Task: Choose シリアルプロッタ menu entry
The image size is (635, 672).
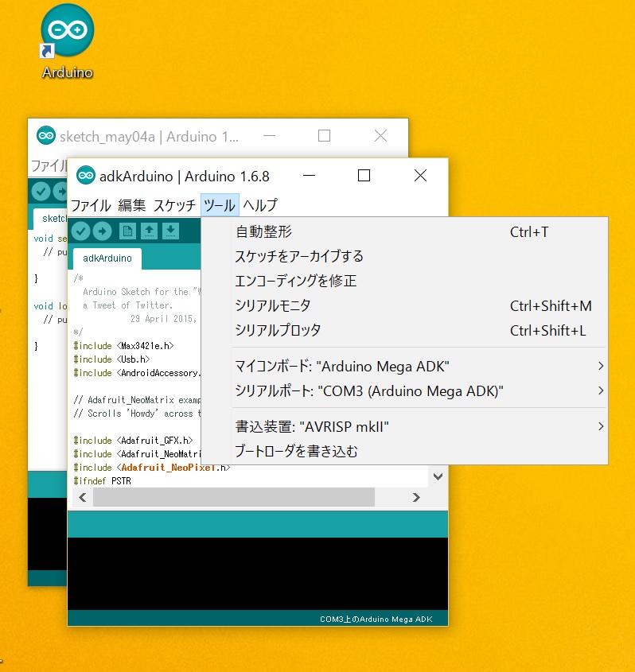Action: tap(278, 330)
